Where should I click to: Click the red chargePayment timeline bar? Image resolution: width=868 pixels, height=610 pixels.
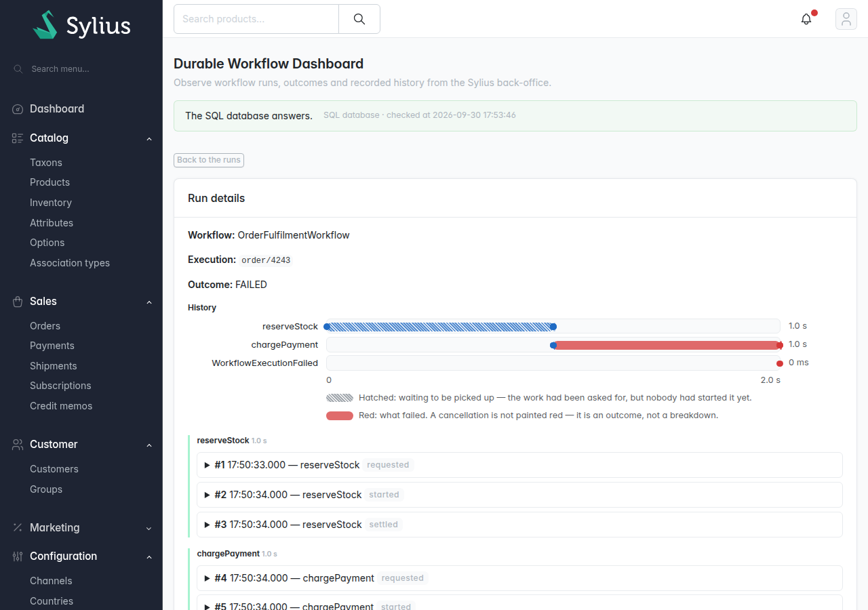667,345
